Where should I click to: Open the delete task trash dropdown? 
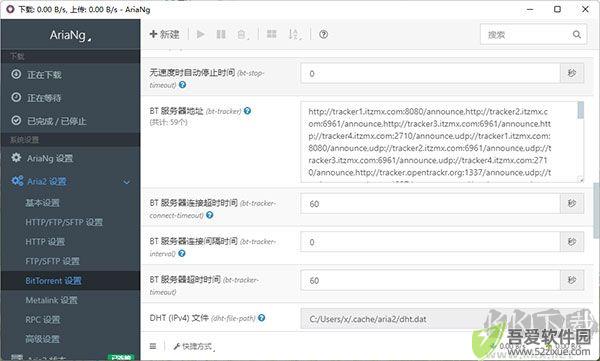[243, 35]
